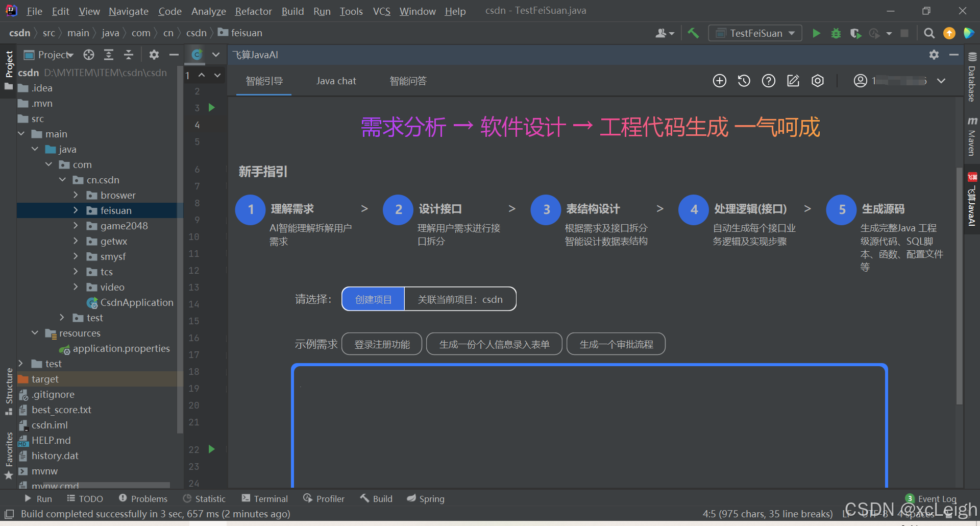The width and height of the screenshot is (980, 526).
Task: Expand the game2048 package
Action: coord(76,225)
